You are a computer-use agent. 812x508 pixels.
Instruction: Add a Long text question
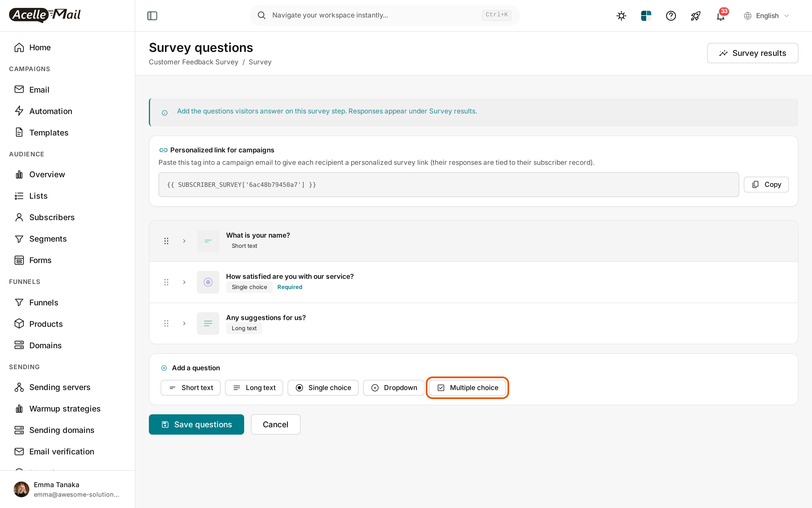pyautogui.click(x=254, y=387)
